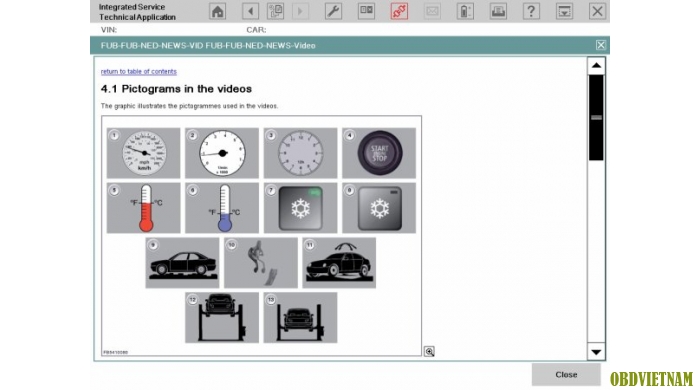Click the Close button
700x390 pixels.
tap(566, 374)
